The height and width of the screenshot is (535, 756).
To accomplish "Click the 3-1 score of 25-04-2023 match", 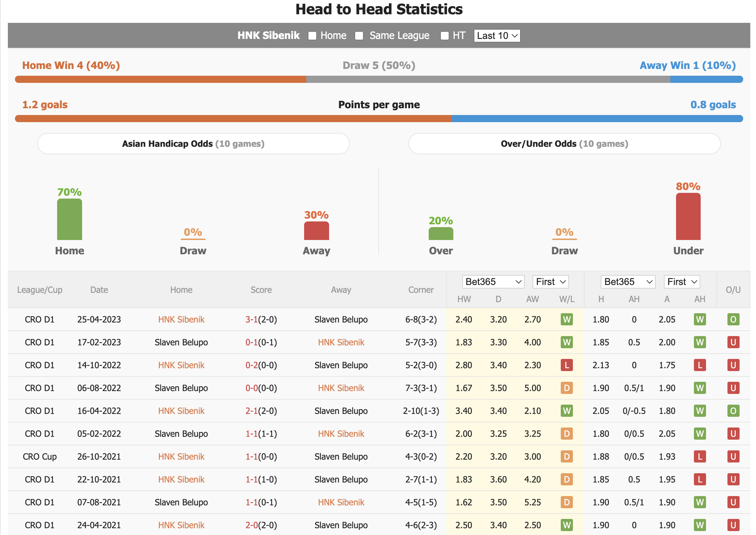I will (x=251, y=319).
